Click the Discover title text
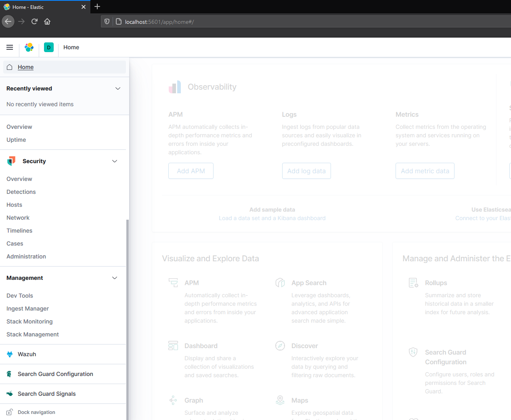Viewport: 511px width, 420px height. [305, 346]
